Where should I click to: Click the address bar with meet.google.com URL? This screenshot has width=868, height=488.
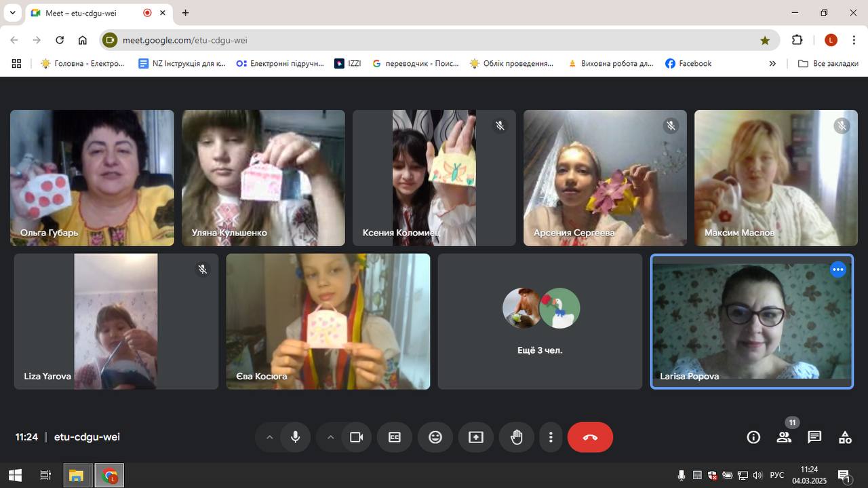(x=434, y=40)
